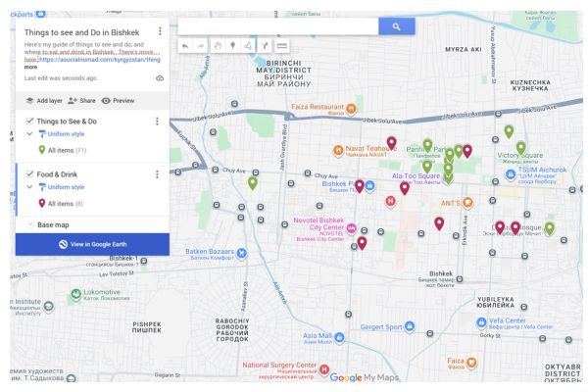588x392 pixels.
Task: Open Food & Drink layer options
Action: pos(157,174)
